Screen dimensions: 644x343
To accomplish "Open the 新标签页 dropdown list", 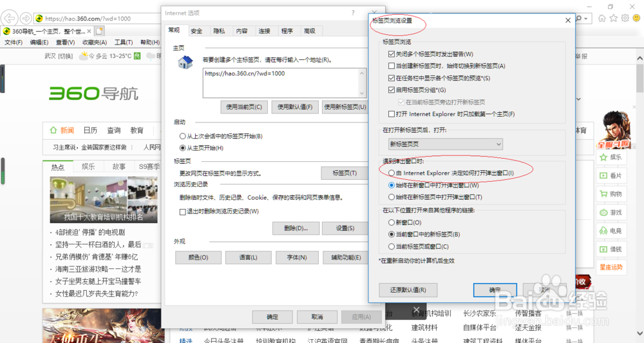I will click(445, 144).
